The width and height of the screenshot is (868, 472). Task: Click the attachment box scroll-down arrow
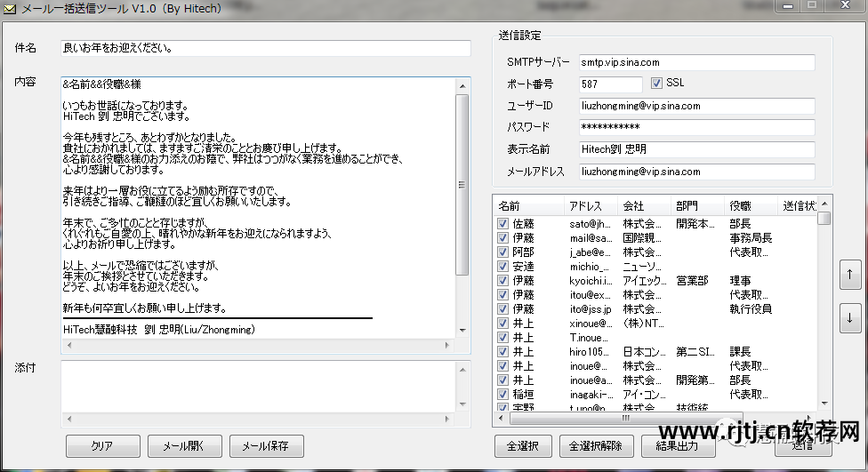(462, 404)
